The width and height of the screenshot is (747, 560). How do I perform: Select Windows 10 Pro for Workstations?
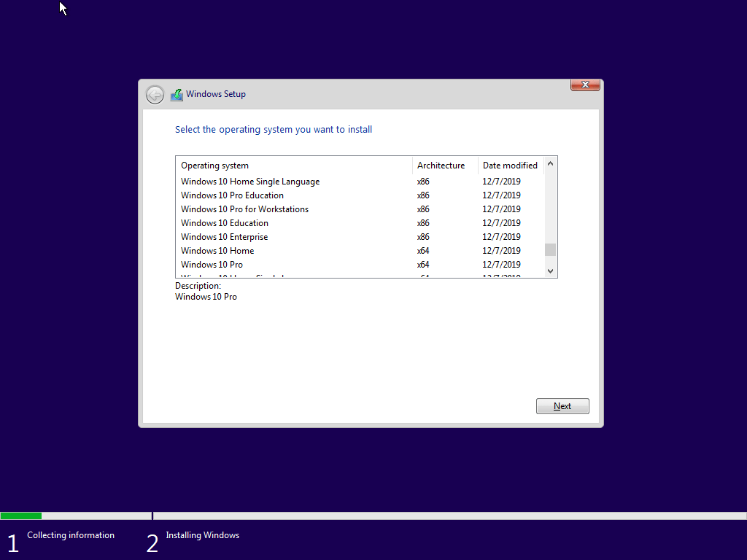point(360,209)
